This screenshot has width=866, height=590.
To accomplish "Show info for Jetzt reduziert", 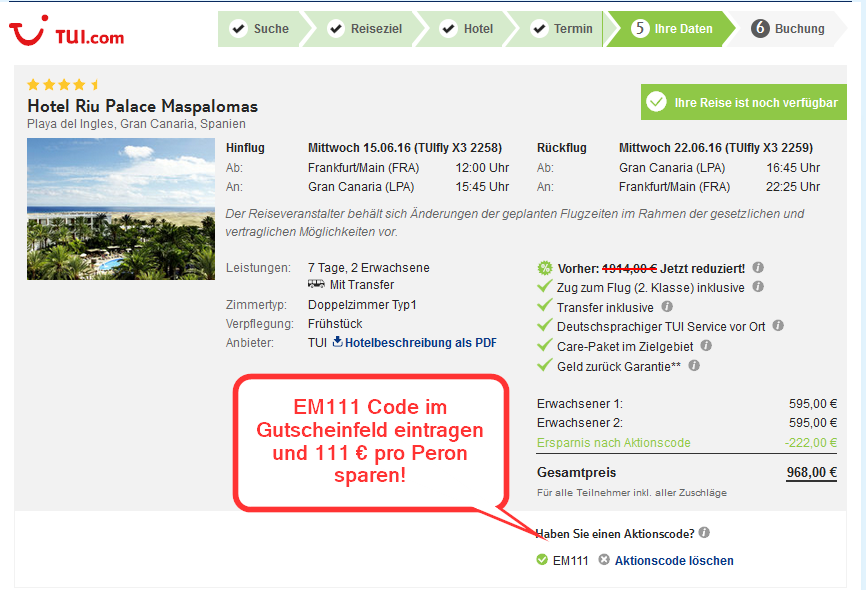I will (758, 267).
